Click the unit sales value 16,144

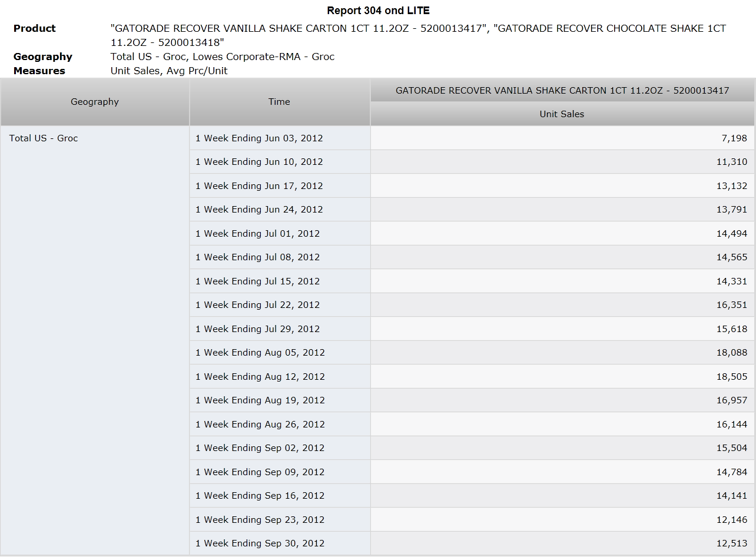coord(732,425)
